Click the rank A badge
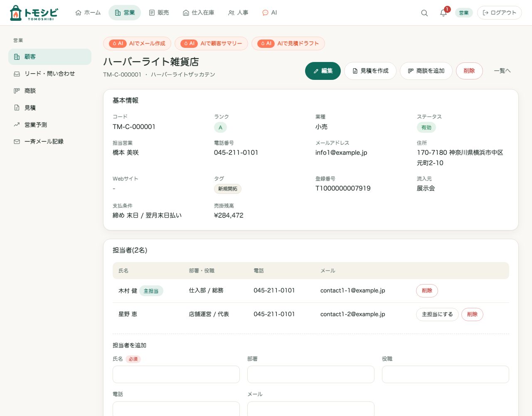 pos(220,127)
